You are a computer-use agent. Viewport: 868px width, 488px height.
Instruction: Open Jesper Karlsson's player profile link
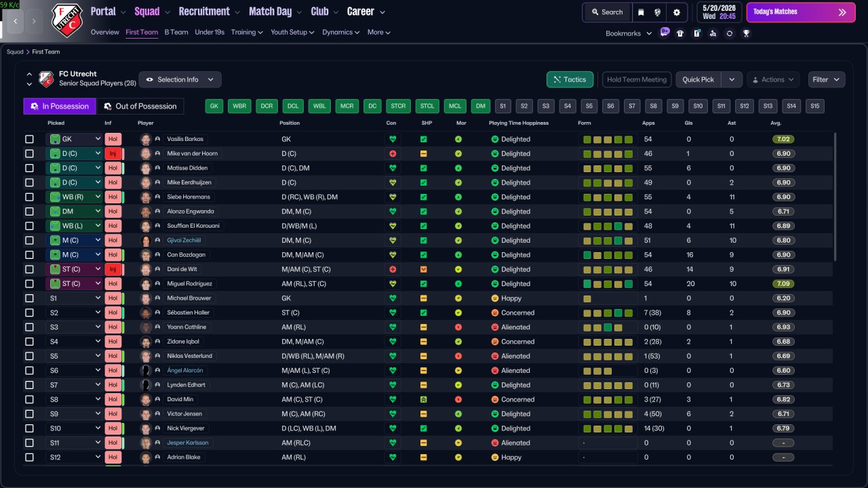pos(188,443)
